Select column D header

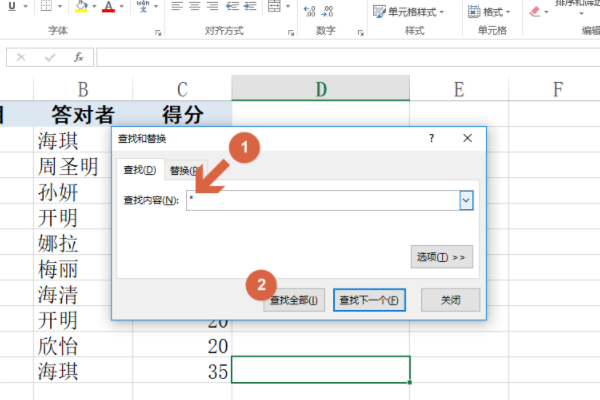click(321, 88)
